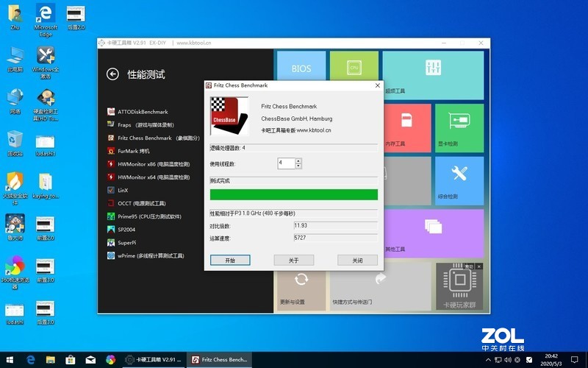Switch to 卡硬工具箱 V2.91 taskbar button

point(154,360)
